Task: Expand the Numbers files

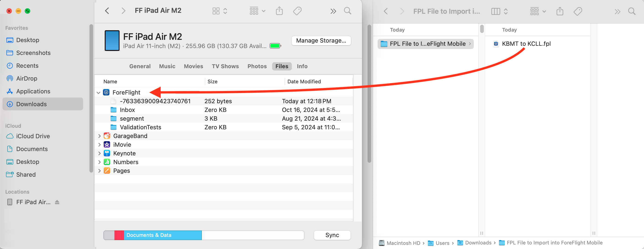Action: click(x=99, y=162)
